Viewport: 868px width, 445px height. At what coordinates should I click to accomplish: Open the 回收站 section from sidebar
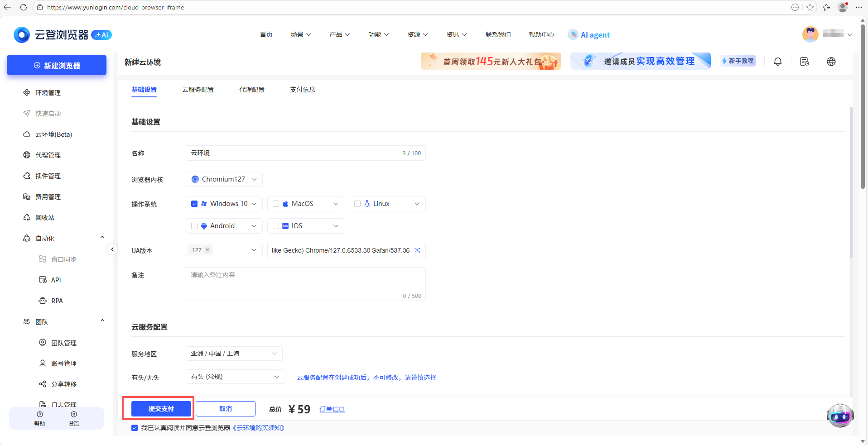tap(43, 217)
